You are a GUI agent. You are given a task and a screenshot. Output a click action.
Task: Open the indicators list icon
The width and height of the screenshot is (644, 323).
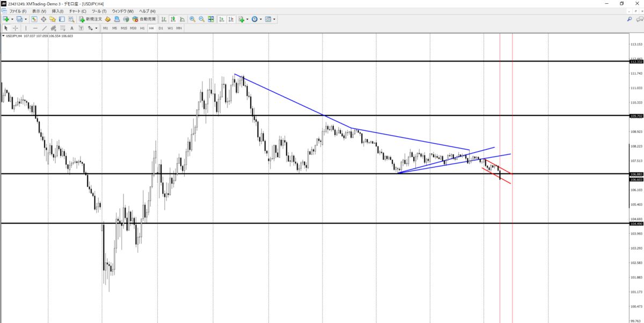242,19
